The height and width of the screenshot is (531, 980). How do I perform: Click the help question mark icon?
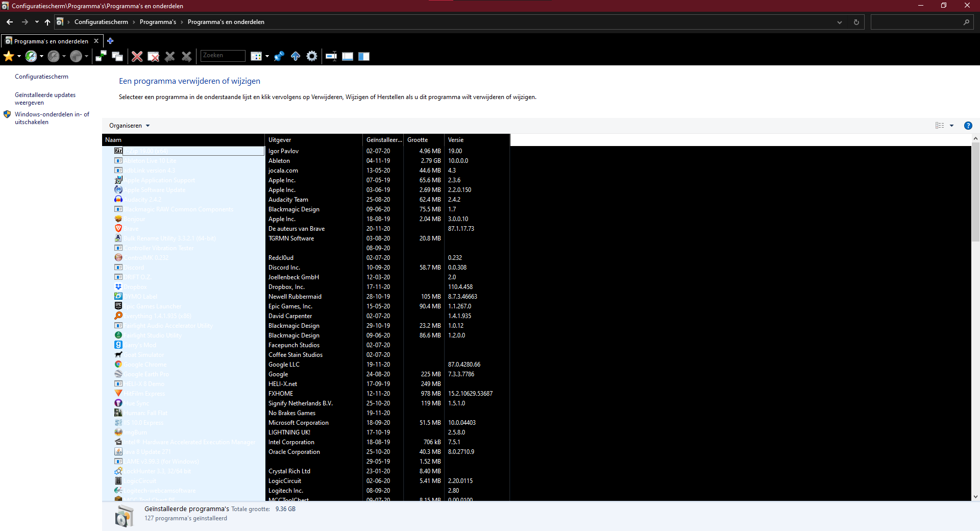coord(968,126)
